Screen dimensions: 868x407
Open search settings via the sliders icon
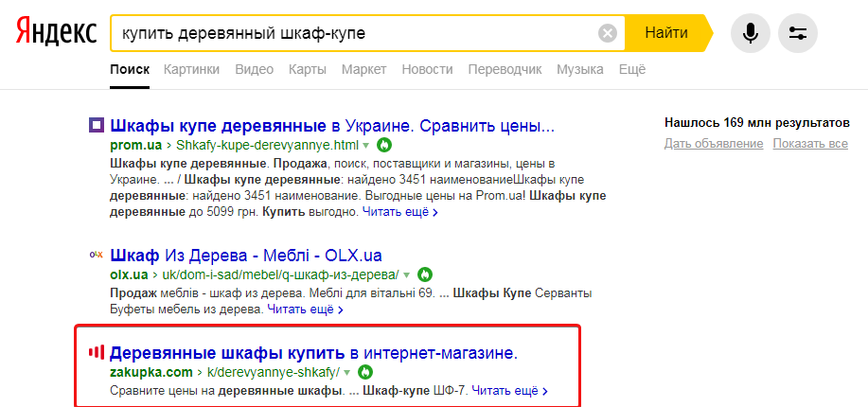(798, 34)
